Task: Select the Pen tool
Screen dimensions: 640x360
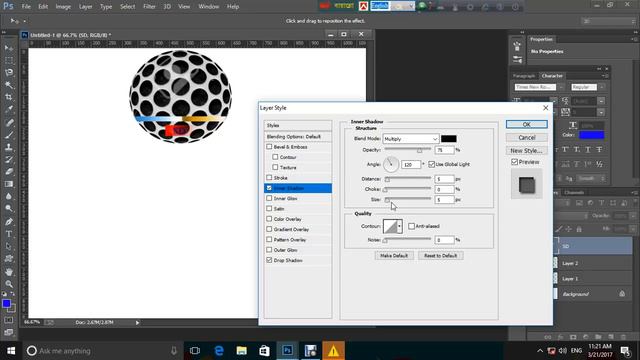Action: pos(9,222)
